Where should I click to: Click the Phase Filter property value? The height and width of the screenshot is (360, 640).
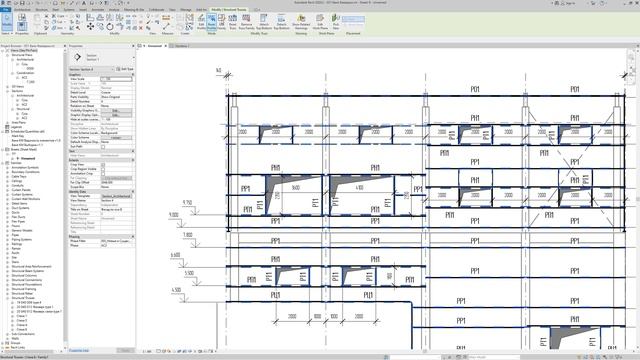[116, 241]
